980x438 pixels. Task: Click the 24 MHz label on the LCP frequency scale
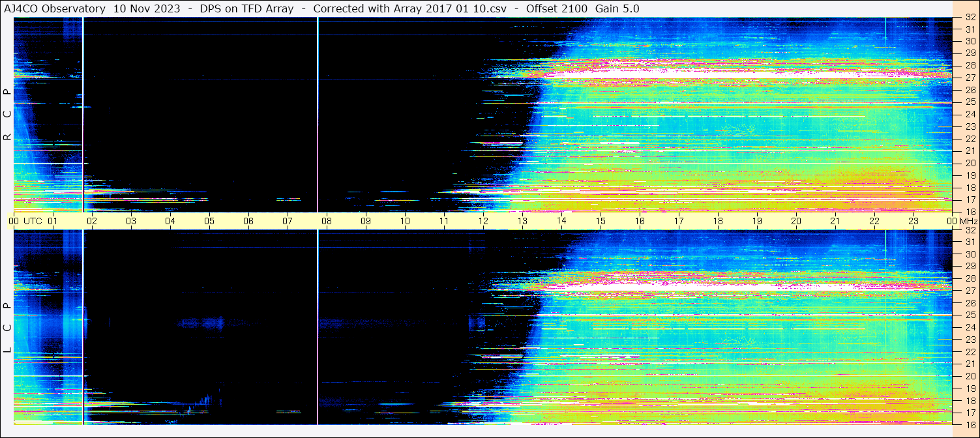(x=970, y=327)
